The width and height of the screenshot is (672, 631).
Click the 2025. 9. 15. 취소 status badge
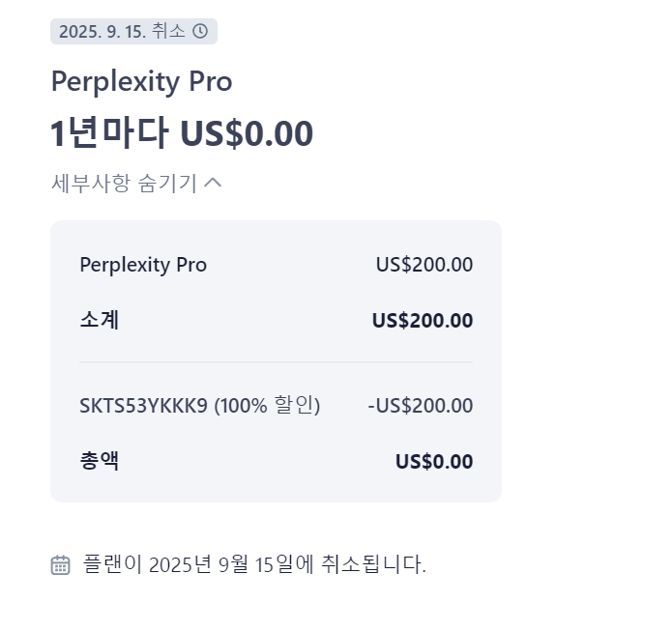(x=133, y=31)
